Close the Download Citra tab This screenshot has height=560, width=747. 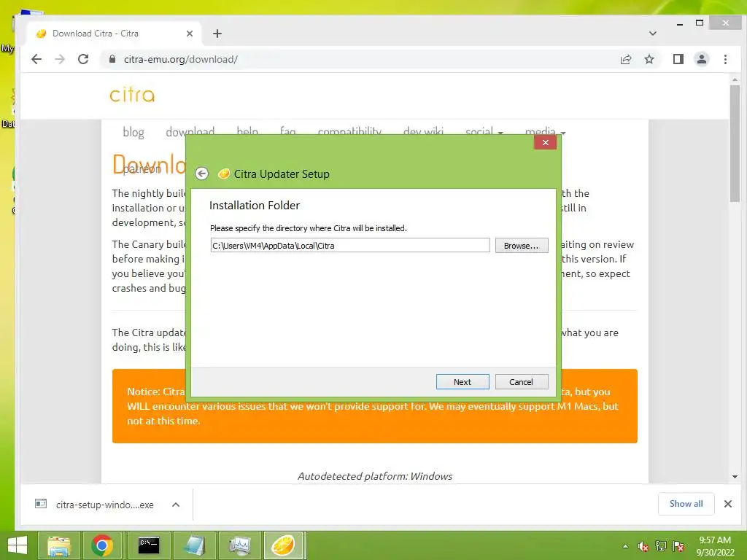point(190,34)
